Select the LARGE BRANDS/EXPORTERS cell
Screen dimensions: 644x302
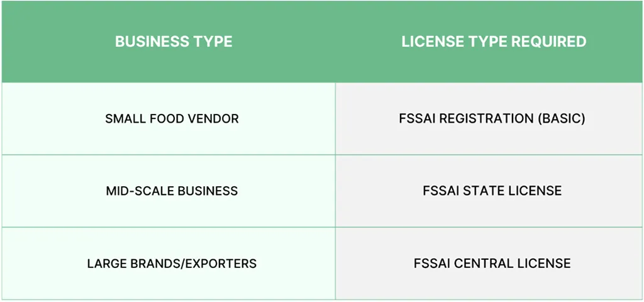pyautogui.click(x=172, y=264)
